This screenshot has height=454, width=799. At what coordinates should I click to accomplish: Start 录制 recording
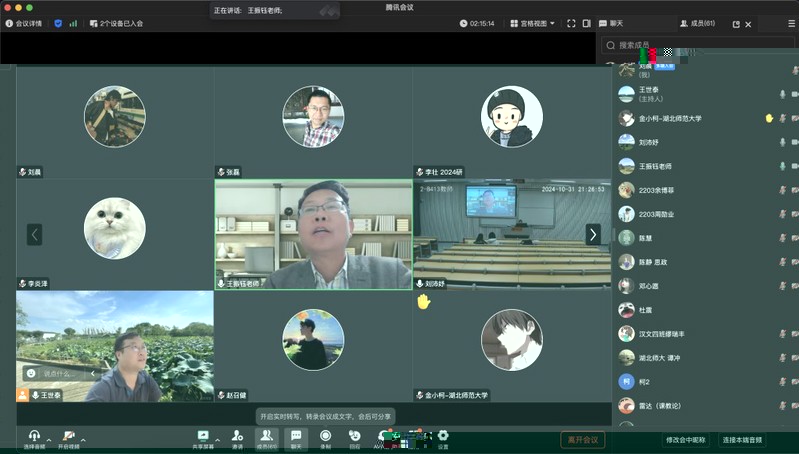pos(325,439)
